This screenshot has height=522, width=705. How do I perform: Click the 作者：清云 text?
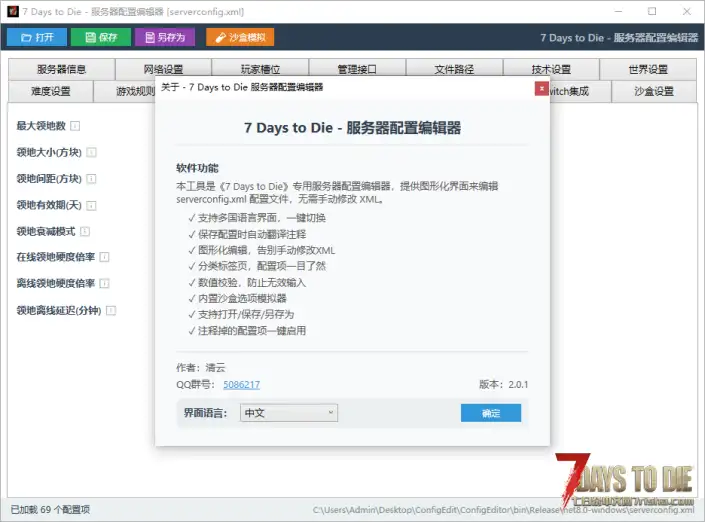tap(201, 367)
